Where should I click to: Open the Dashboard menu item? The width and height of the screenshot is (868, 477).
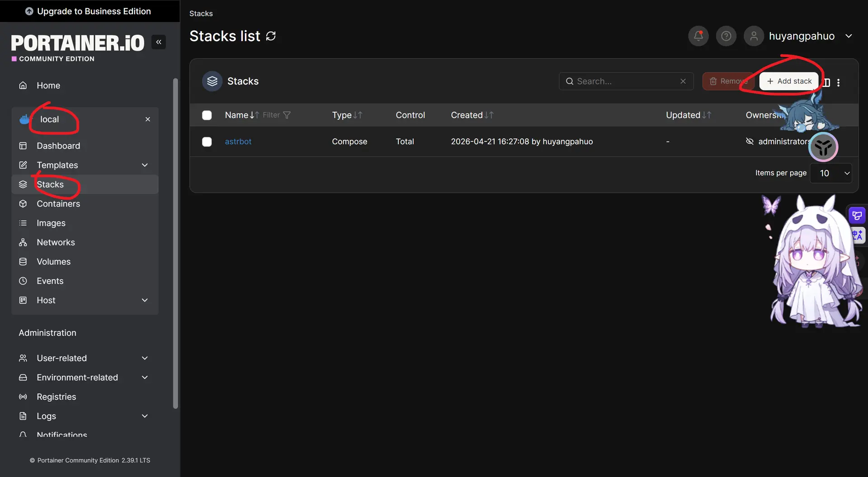tap(58, 146)
